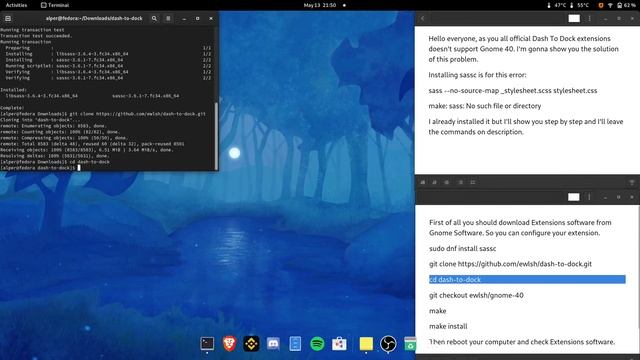The width and height of the screenshot is (640, 360).
Task: Open GNOME Software from the dock
Action: coord(339,344)
